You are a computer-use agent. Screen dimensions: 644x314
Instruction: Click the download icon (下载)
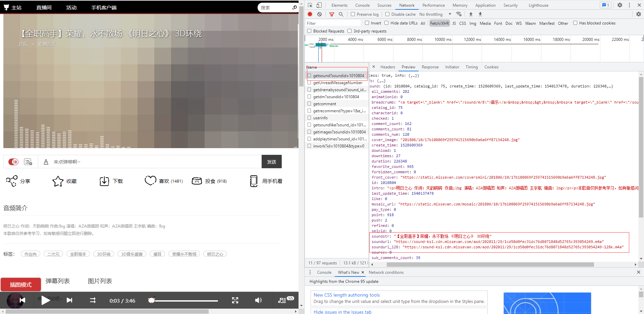click(x=104, y=181)
